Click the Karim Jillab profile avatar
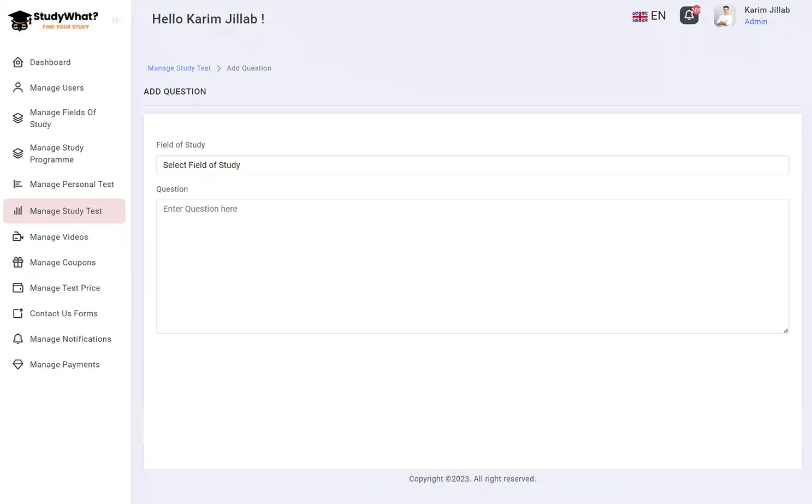Image resolution: width=812 pixels, height=504 pixels. [724, 16]
